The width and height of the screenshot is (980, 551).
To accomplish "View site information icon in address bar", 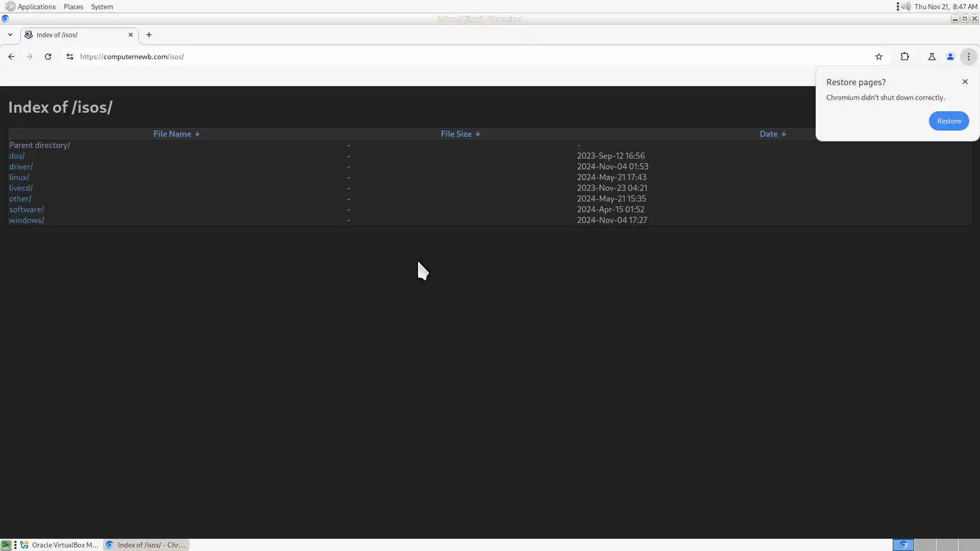I will click(70, 57).
